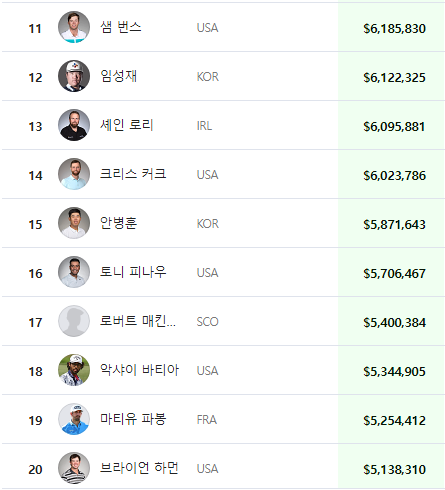Click 임성재 player avatar
Screen dimensions: 445x490
74,76
